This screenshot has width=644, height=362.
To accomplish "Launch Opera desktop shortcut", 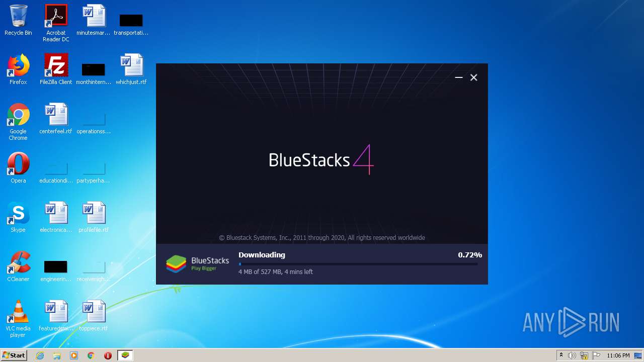I will (x=18, y=168).
